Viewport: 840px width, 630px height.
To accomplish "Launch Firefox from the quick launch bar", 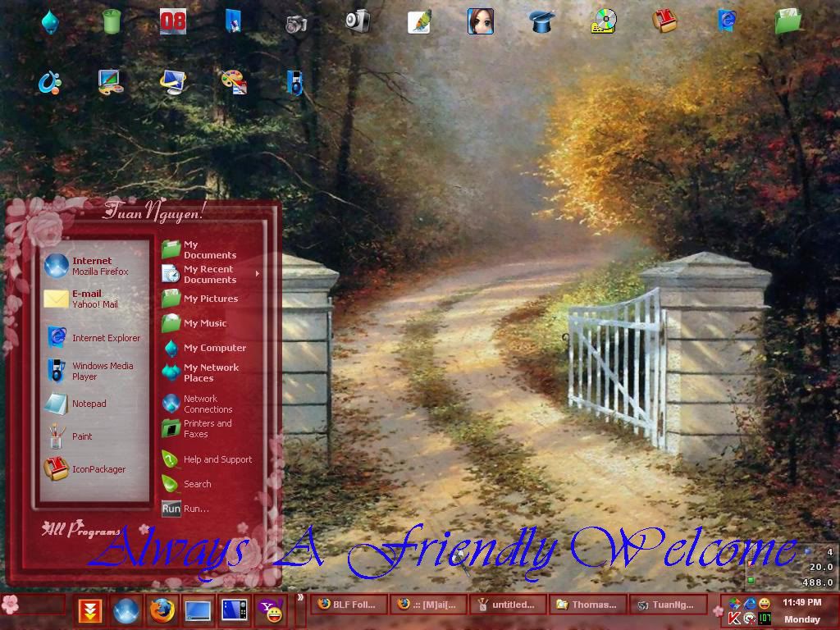I will point(162,610).
